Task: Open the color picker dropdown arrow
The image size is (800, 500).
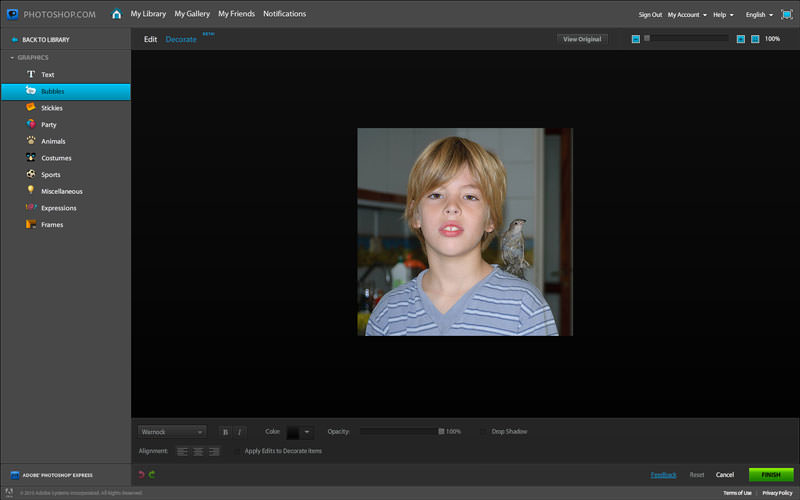Action: tap(307, 432)
